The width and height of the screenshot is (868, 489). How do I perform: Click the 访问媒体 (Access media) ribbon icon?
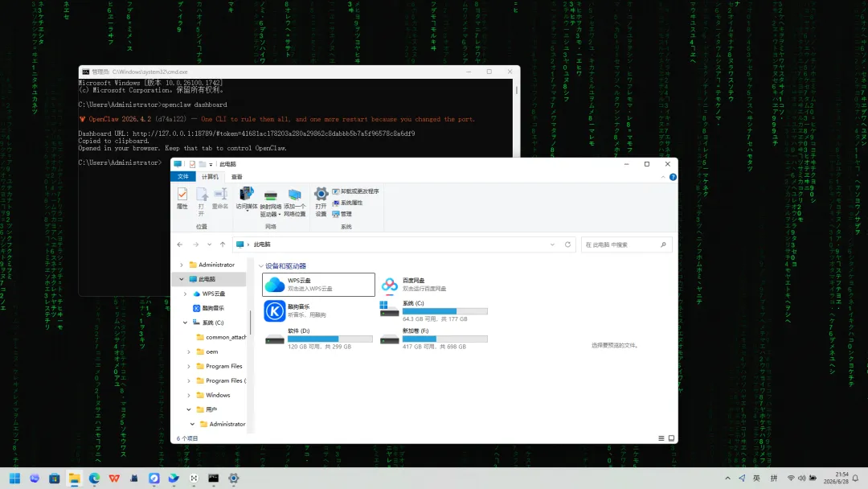(247, 199)
